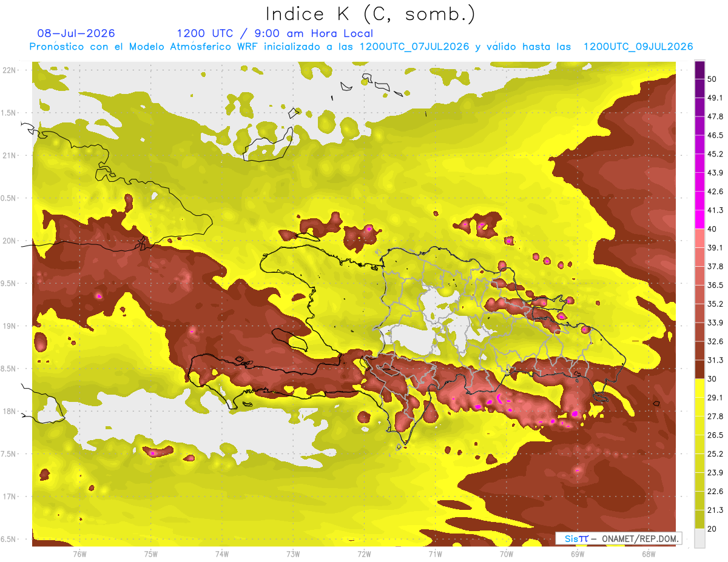Viewport: 728px width, 562px height.
Task: Click the '68W' longitude label
Action: pos(649,554)
